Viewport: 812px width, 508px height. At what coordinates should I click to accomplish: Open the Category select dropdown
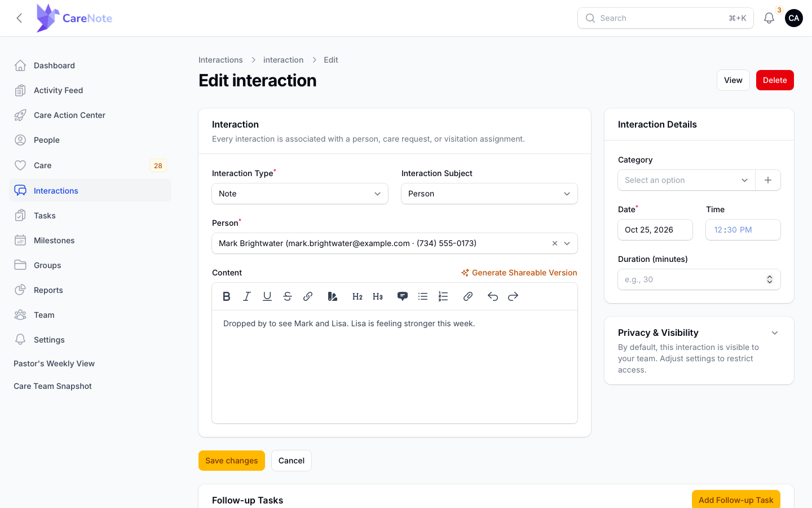pos(687,180)
